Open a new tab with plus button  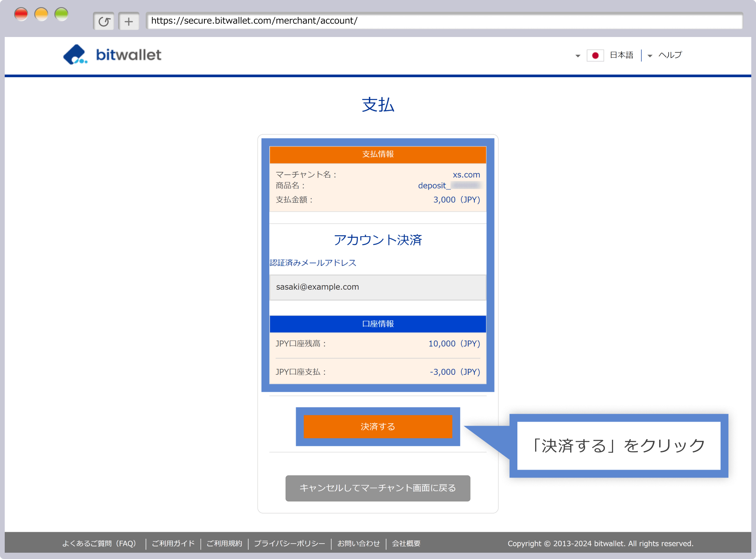pyautogui.click(x=129, y=21)
